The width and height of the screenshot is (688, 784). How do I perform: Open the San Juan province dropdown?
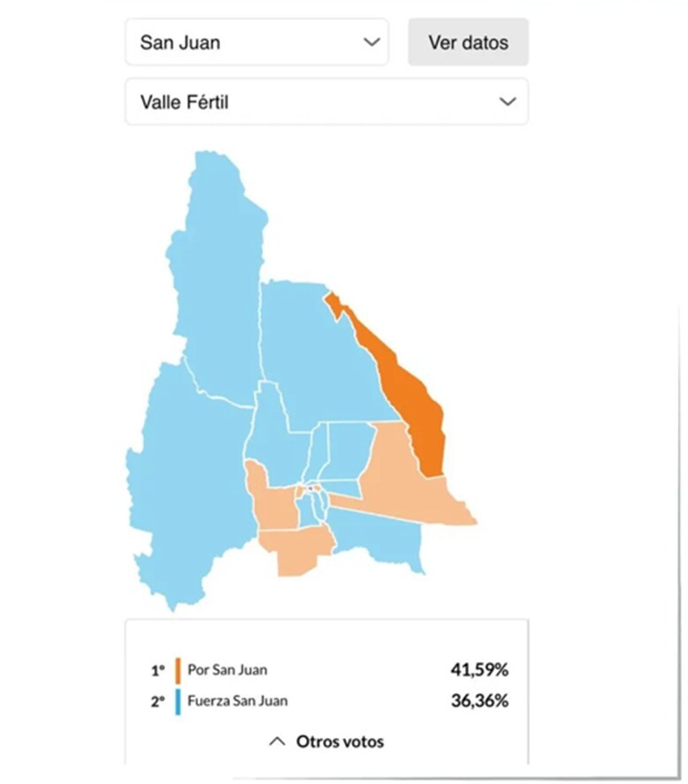(x=256, y=42)
